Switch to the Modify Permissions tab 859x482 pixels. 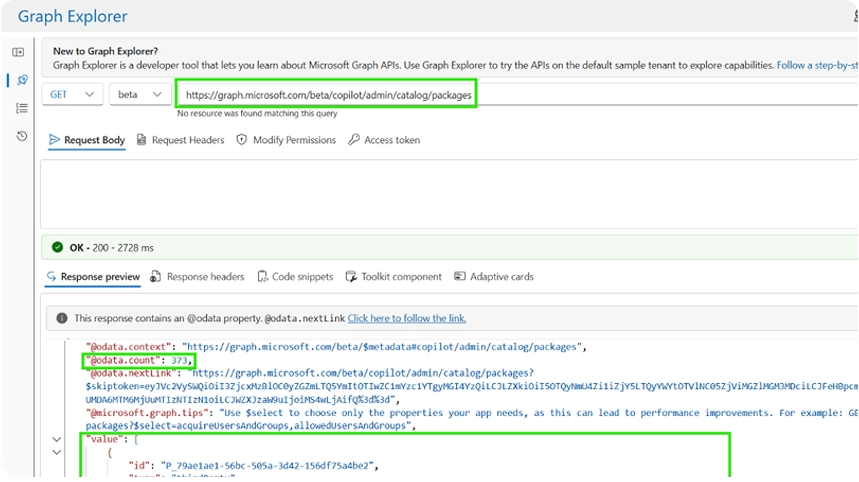coord(286,140)
